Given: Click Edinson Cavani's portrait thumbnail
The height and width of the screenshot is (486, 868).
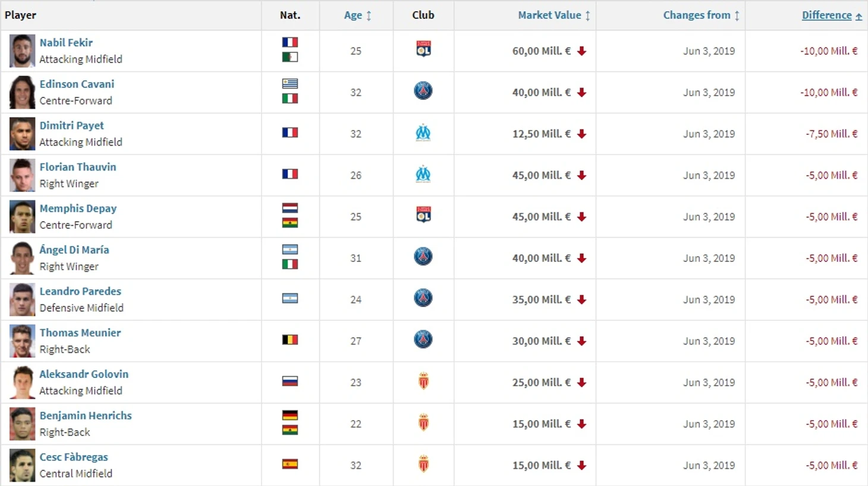Looking at the screenshot, I should pyautogui.click(x=22, y=93).
